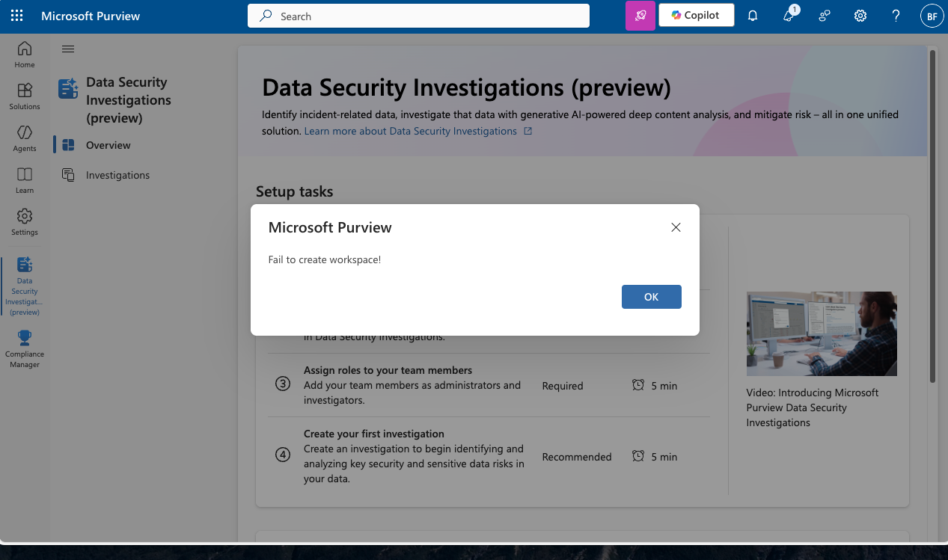The width and height of the screenshot is (948, 560).
Task: Click the clock icon beside Recommended
Action: click(638, 456)
